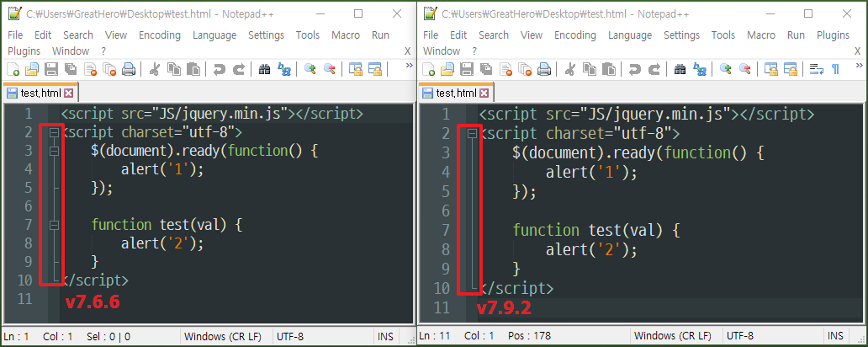
Task: Click Redo arrow in left window toolbar
Action: [239, 69]
